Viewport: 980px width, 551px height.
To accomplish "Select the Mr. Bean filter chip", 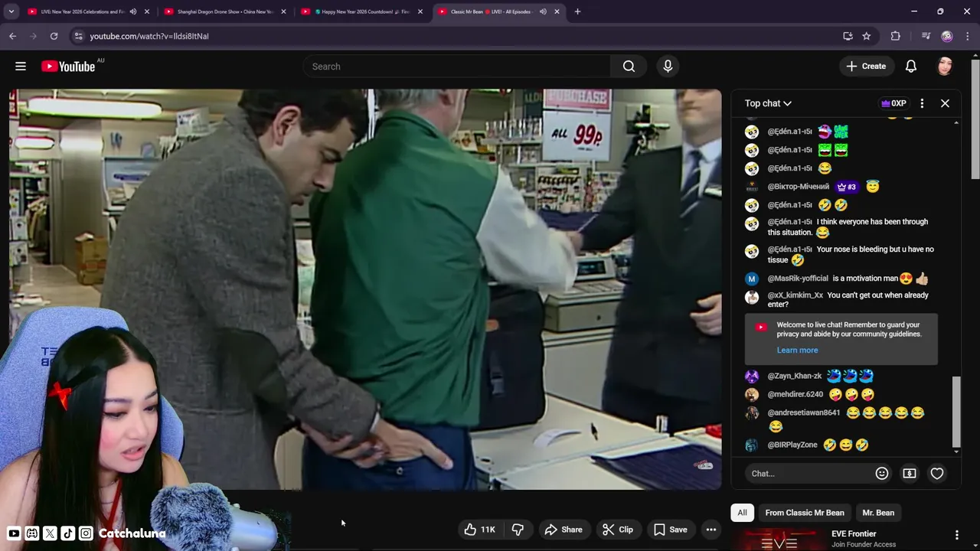I will [x=878, y=513].
